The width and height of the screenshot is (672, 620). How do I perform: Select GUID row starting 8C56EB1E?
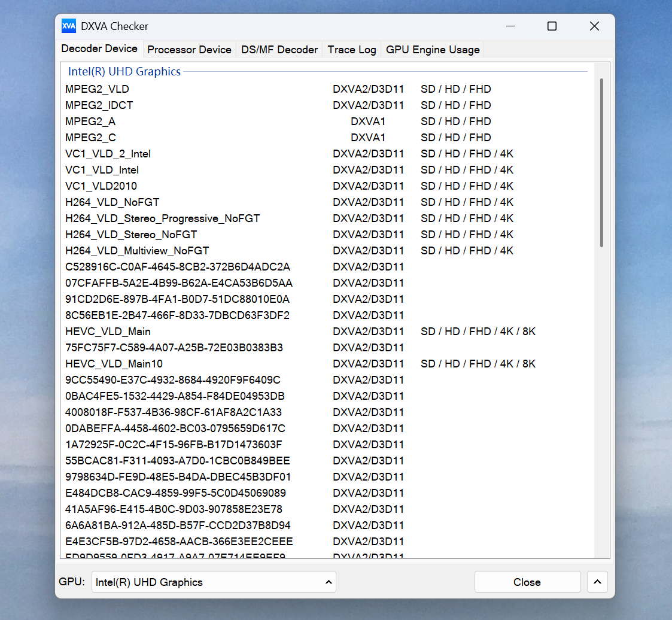(327, 315)
